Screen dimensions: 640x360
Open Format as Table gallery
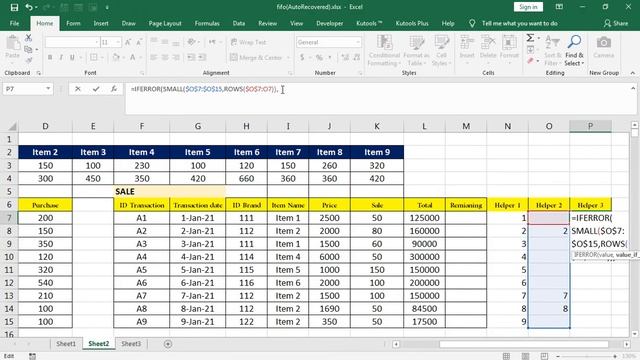[x=416, y=51]
